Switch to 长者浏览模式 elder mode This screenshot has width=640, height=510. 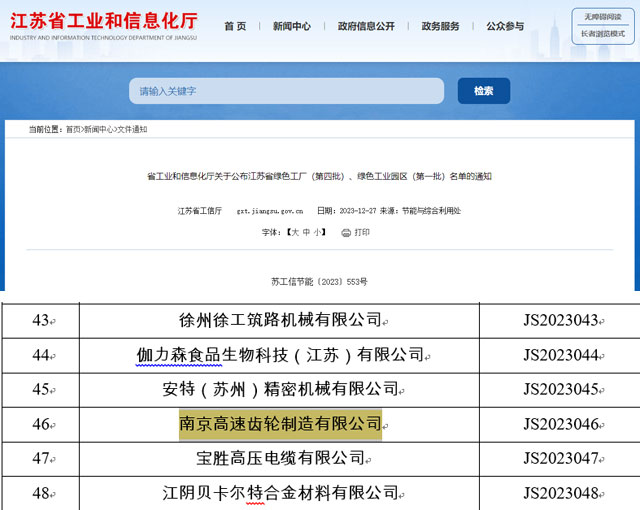coord(603,34)
